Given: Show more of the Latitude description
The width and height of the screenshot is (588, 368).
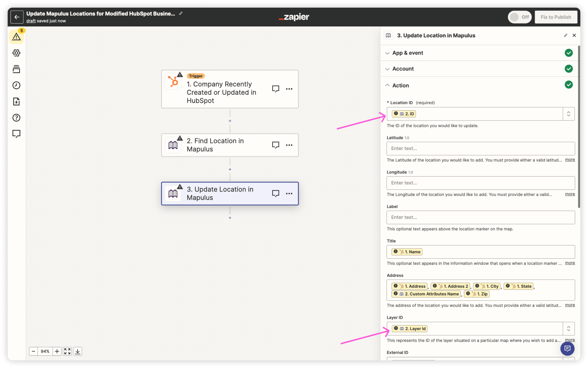Looking at the screenshot, I should pos(570,160).
